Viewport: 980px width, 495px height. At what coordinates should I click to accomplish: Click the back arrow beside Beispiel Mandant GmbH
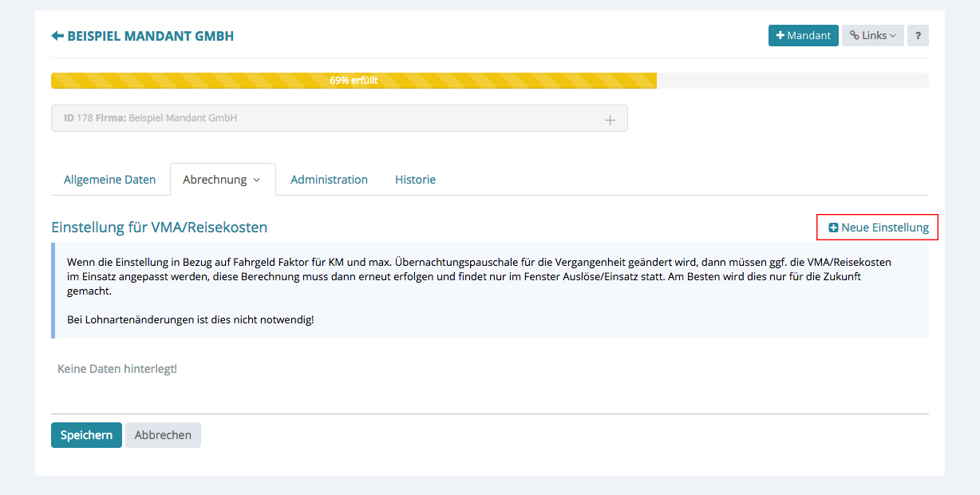[57, 36]
